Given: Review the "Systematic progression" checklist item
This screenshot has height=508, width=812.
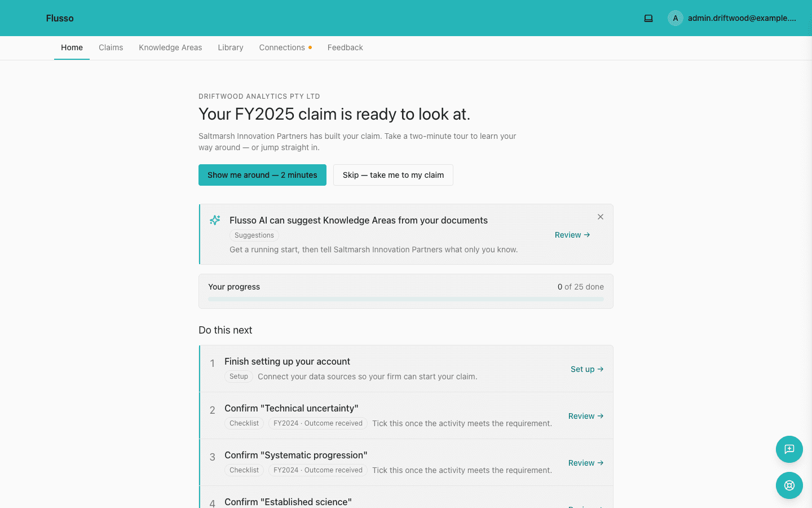Looking at the screenshot, I should pos(586,463).
